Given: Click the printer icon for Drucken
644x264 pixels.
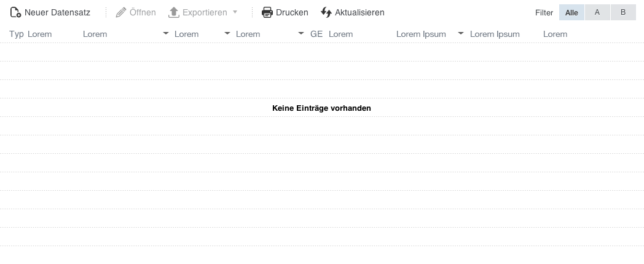Looking at the screenshot, I should (x=267, y=12).
